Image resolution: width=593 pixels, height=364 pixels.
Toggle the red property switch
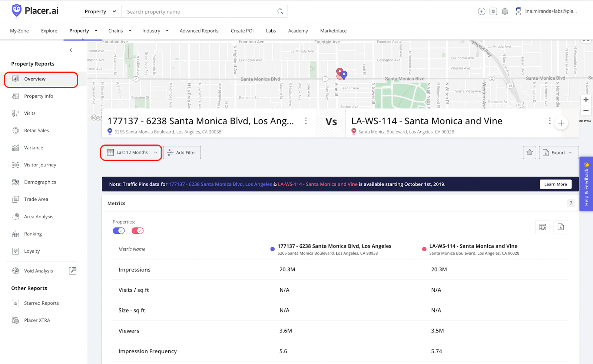pos(138,231)
